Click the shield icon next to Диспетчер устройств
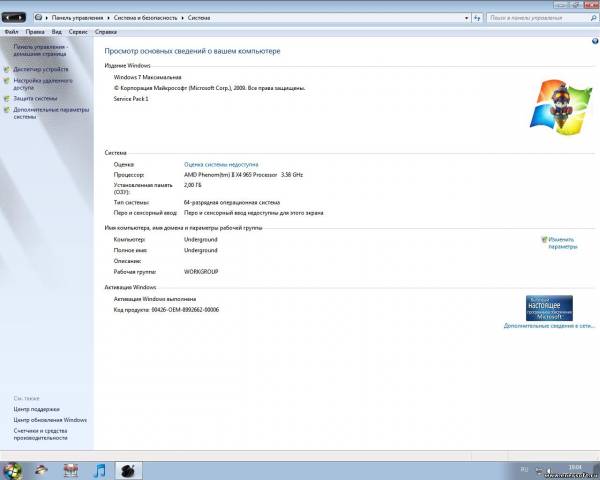Viewport: 600px width, 480px height. pos(7,70)
